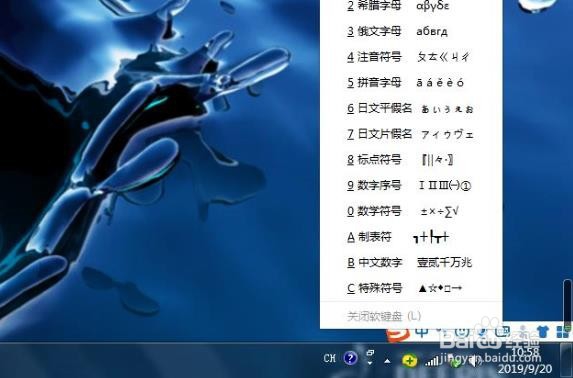Click 关闭软键盘 (L) option
The height and width of the screenshot is (378, 573).
point(411,316)
